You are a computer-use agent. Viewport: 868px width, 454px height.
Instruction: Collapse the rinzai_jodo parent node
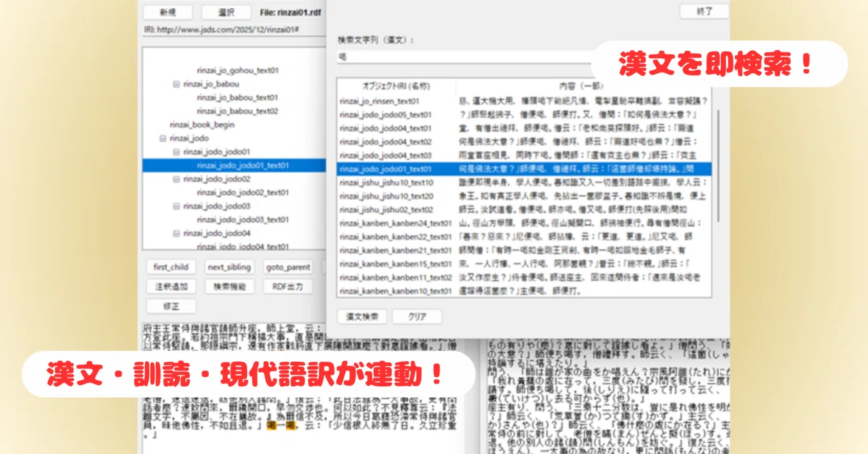[163, 138]
